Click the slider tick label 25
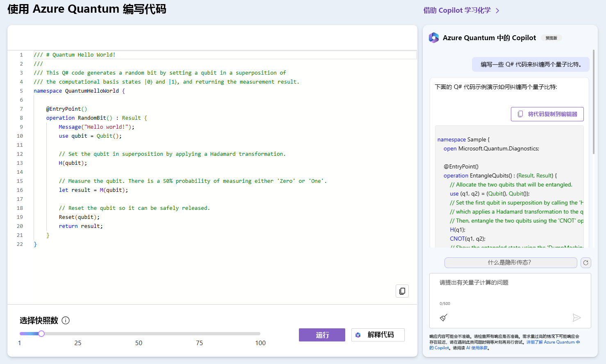 tap(78, 343)
